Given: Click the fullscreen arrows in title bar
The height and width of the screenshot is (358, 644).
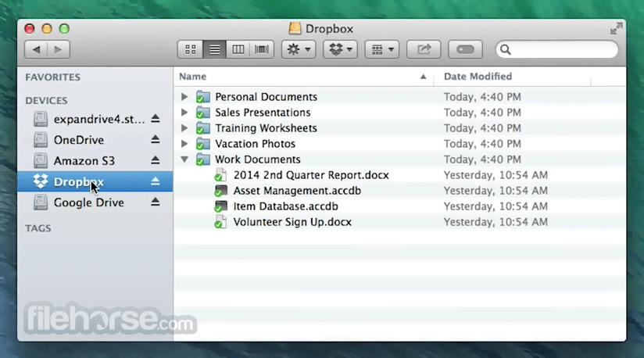Looking at the screenshot, I should (x=616, y=29).
